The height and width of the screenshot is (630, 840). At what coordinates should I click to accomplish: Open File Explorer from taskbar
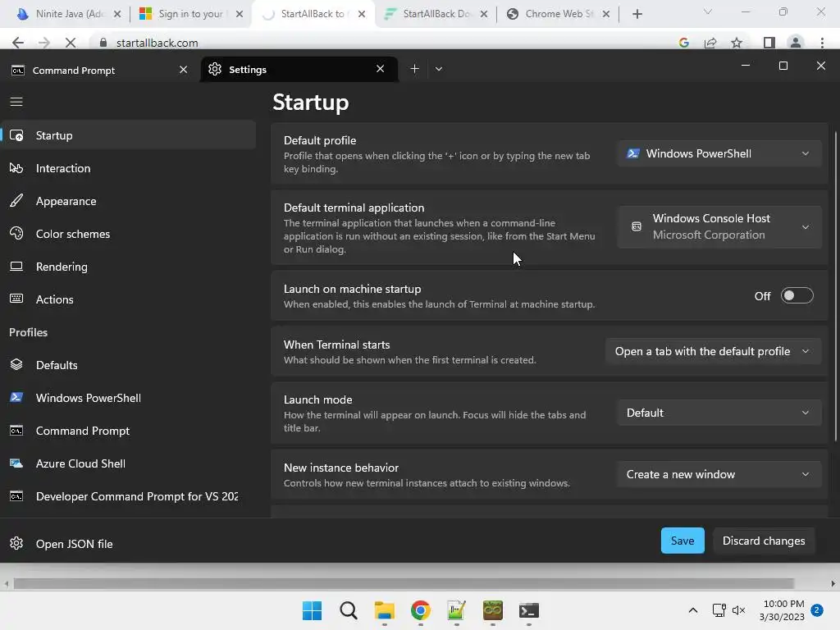(384, 610)
